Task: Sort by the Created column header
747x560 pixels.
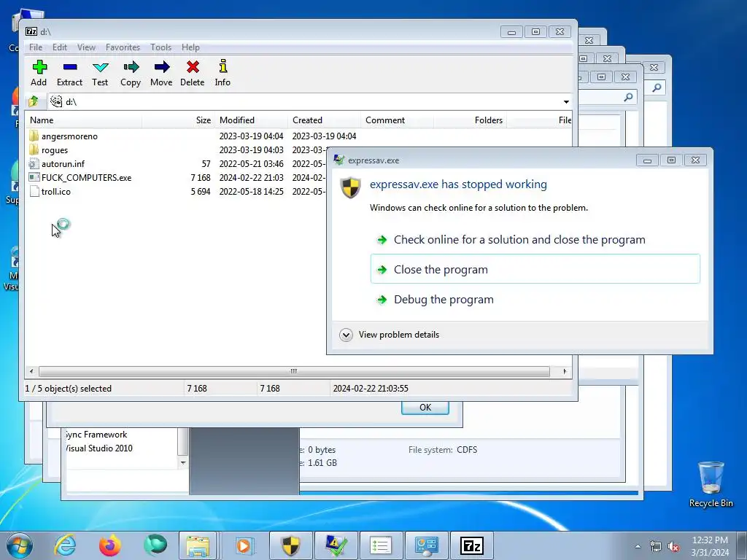Action: [324, 120]
